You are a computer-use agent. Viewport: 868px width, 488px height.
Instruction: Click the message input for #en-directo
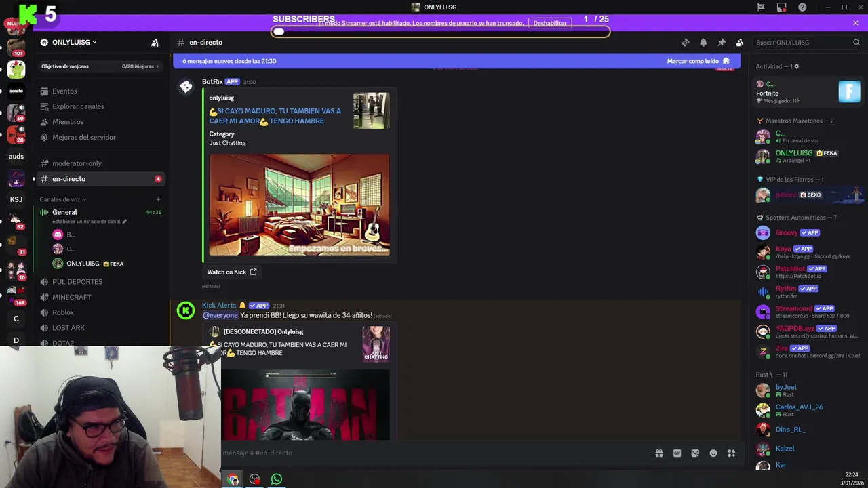434,453
